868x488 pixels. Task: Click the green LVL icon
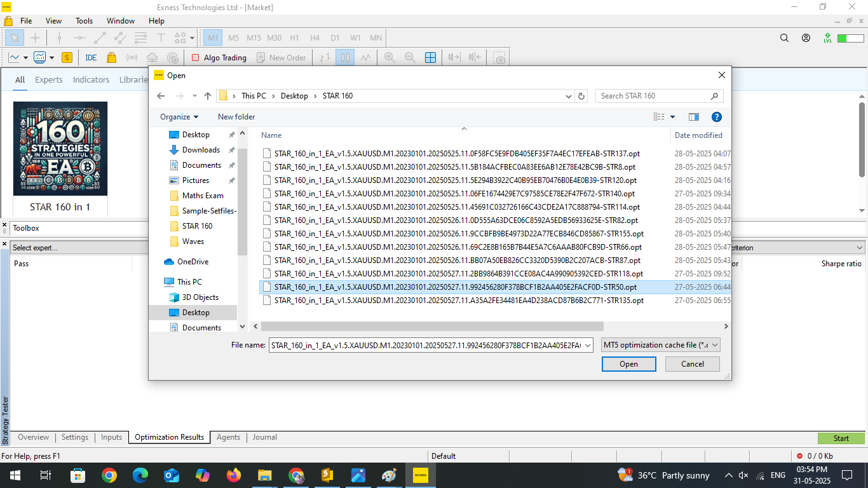tap(827, 38)
